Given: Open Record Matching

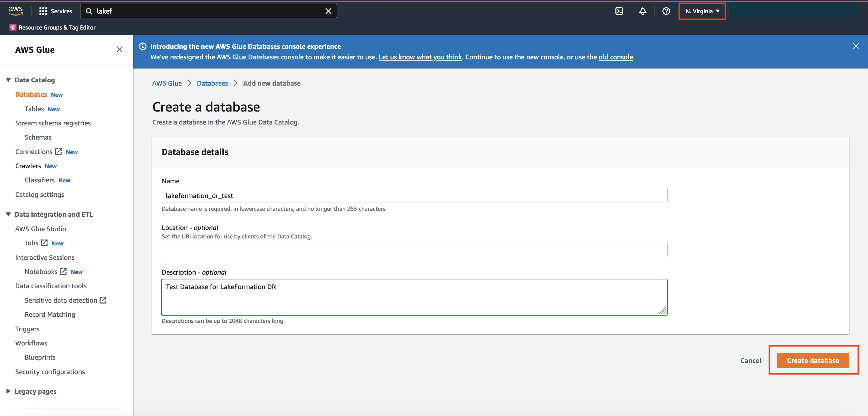Looking at the screenshot, I should (50, 314).
